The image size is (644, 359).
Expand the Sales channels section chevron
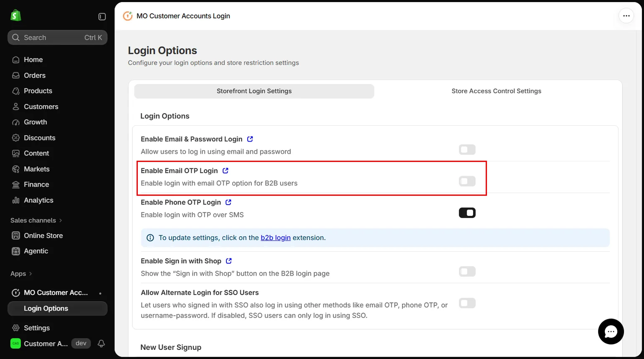pyautogui.click(x=61, y=220)
